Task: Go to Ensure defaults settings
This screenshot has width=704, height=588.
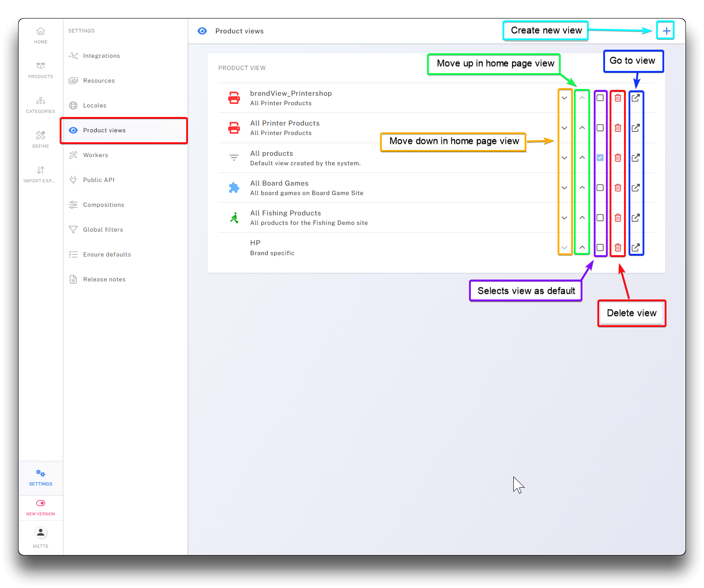Action: 107,255
